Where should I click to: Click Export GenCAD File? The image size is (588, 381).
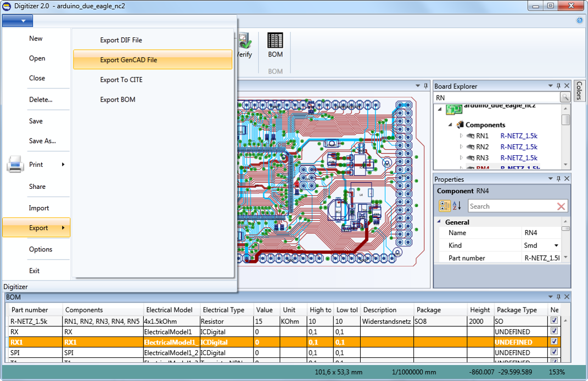[153, 60]
